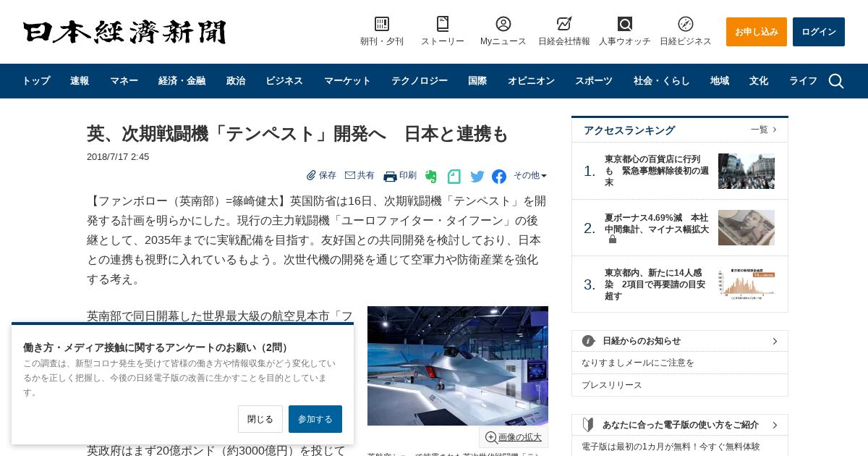This screenshot has width=868, height=456.
Task: Click the アクセスランキング heading
Action: (629, 130)
